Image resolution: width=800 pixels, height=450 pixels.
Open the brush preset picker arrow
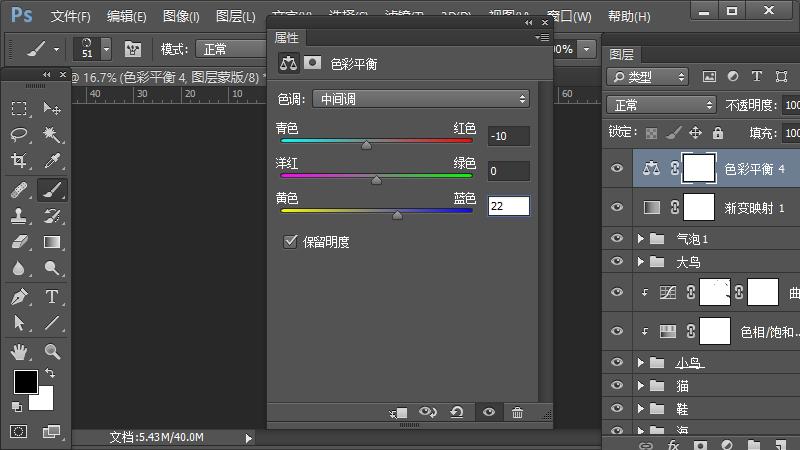106,49
